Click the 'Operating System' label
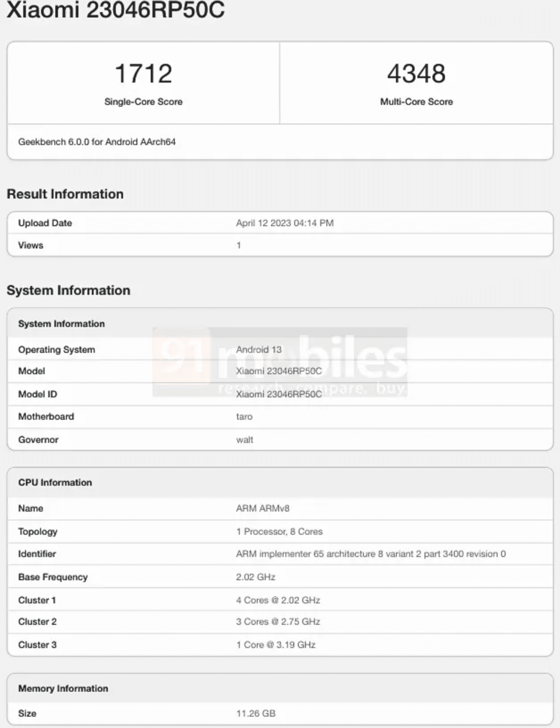560x728 pixels. (x=56, y=349)
